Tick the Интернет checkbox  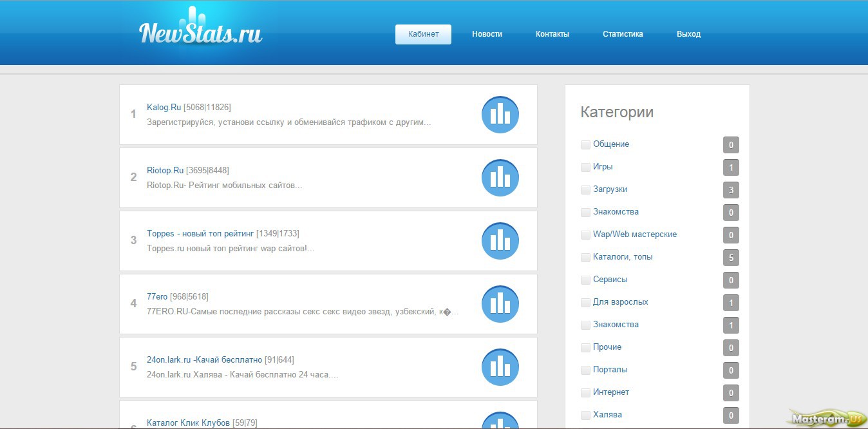[585, 393]
